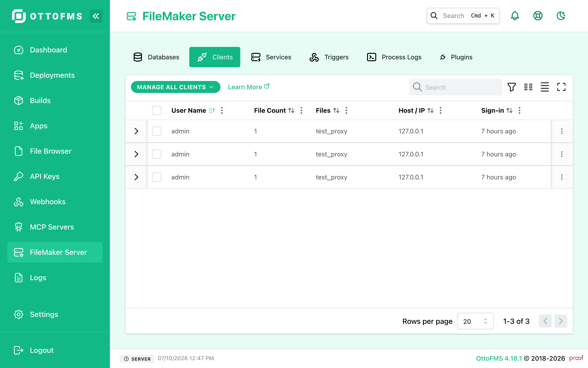Screen dimensions: 588x368
Task: Go to Dashboard in the sidebar
Action: 55,50
